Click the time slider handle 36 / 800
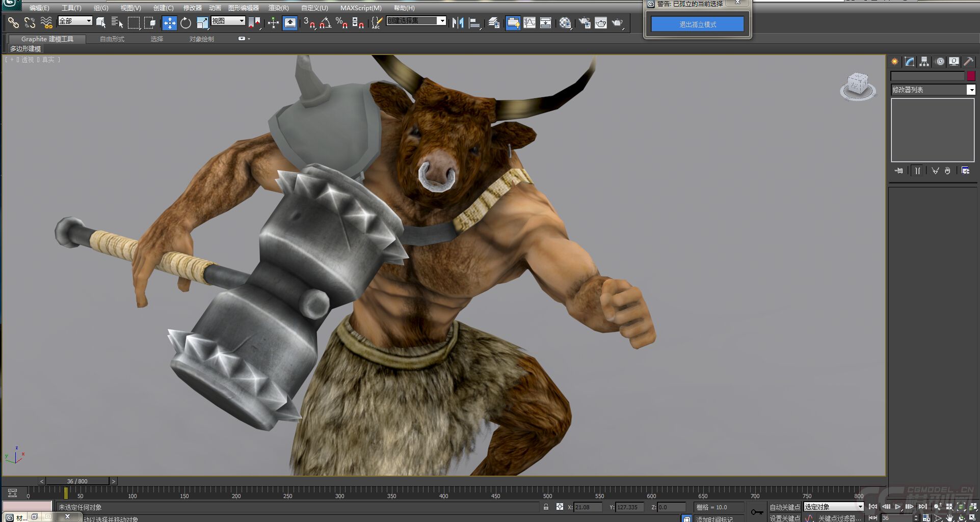 [x=77, y=481]
